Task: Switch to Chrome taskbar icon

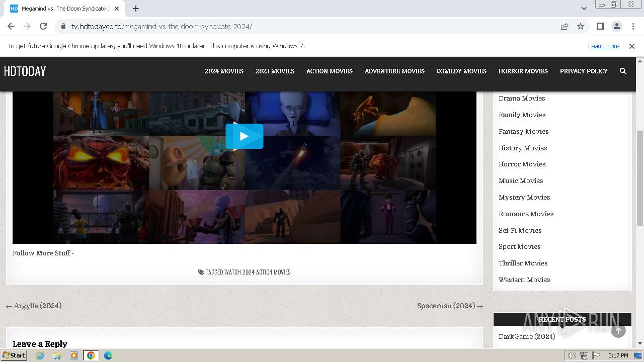Action: tap(91, 355)
